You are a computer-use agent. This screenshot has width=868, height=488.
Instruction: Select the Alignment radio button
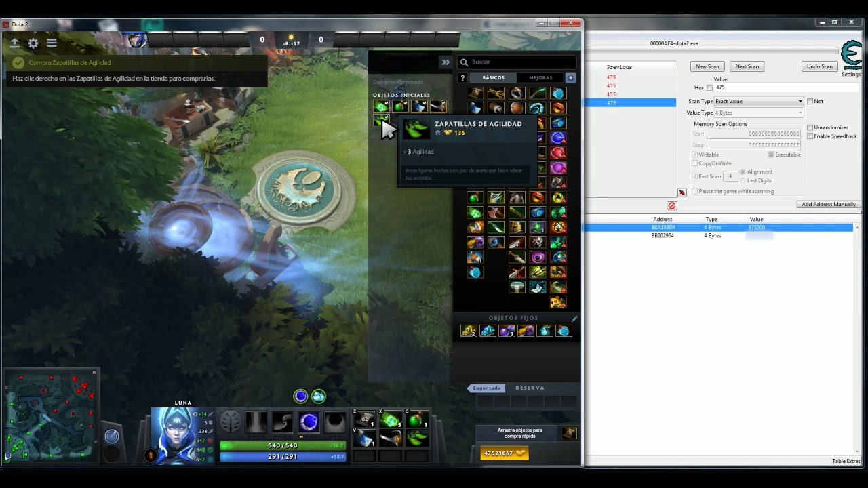[743, 172]
